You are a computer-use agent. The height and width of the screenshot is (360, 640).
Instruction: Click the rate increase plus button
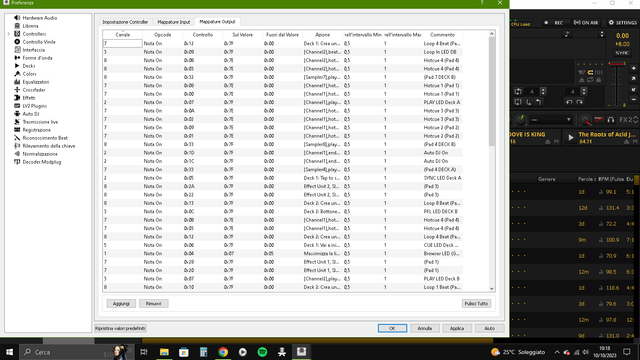coord(633,69)
